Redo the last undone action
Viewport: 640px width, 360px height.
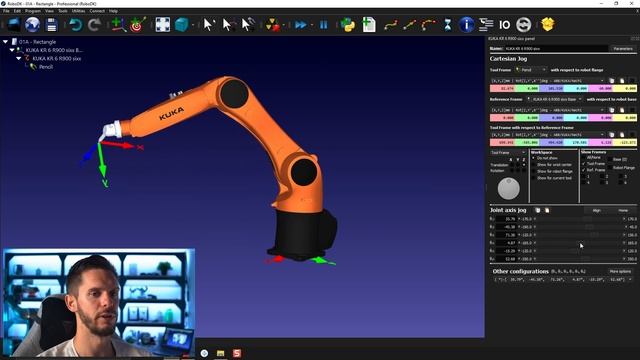point(94,25)
